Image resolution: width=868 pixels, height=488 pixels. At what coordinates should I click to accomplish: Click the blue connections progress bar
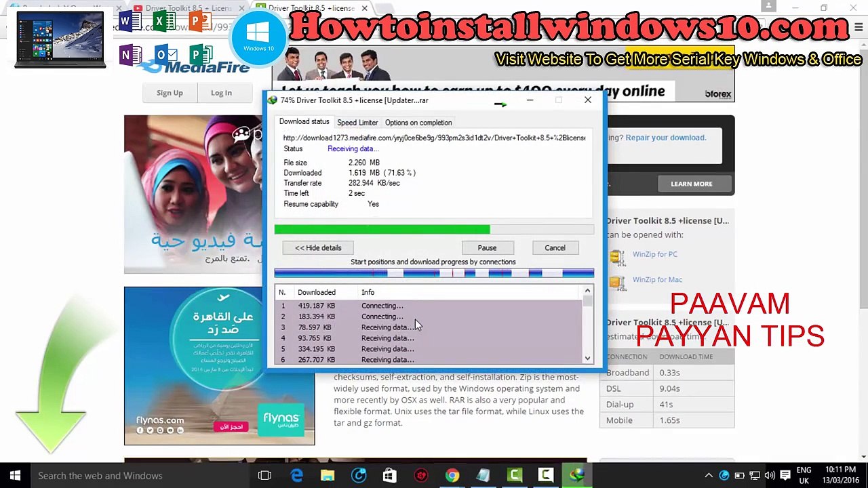tap(434, 273)
